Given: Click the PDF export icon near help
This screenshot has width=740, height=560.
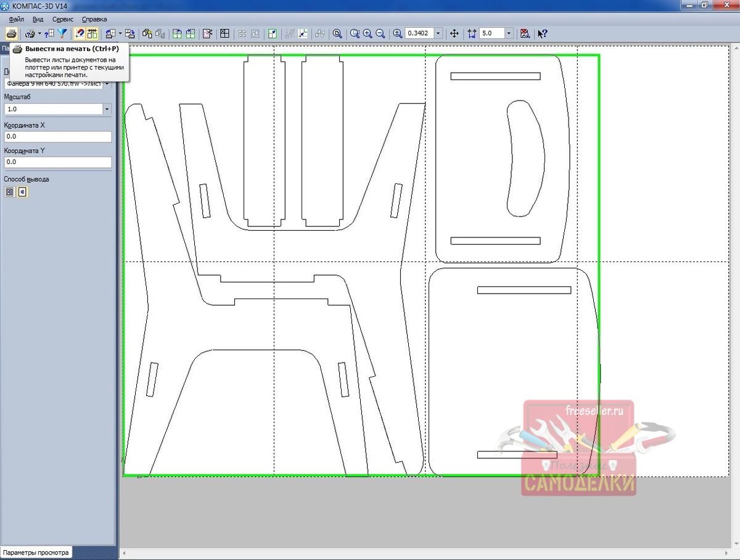Looking at the screenshot, I should tap(525, 33).
